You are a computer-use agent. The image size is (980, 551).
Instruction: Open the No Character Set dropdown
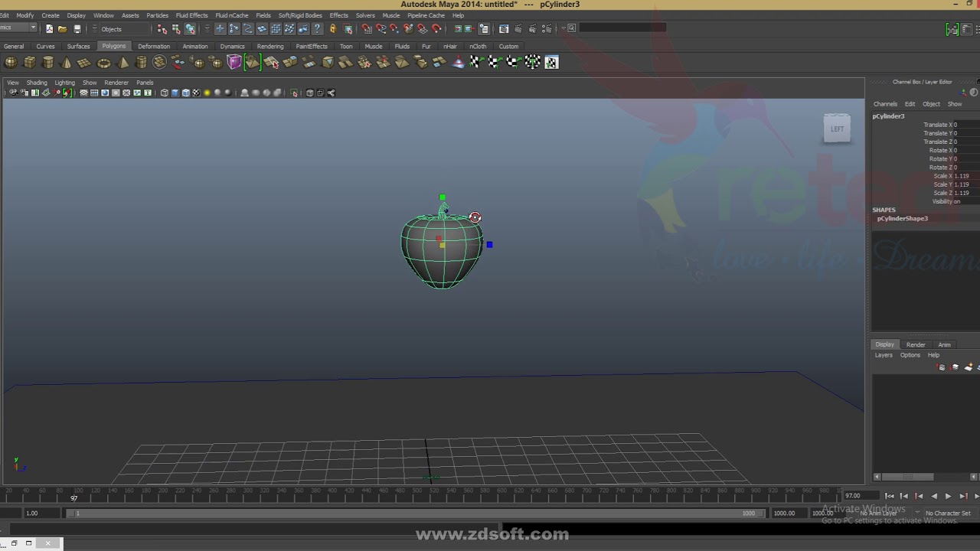point(948,514)
